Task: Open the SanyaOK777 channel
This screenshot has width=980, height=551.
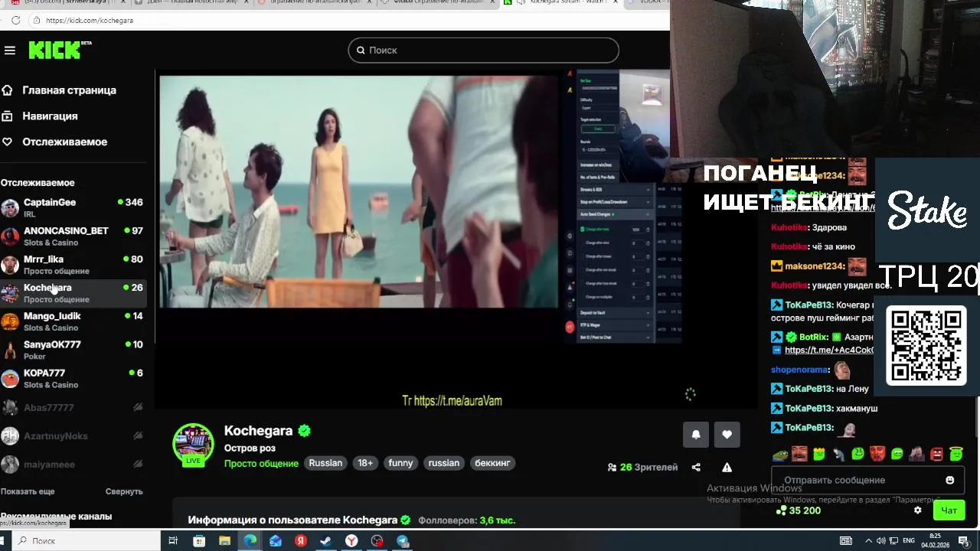Action: click(73, 350)
